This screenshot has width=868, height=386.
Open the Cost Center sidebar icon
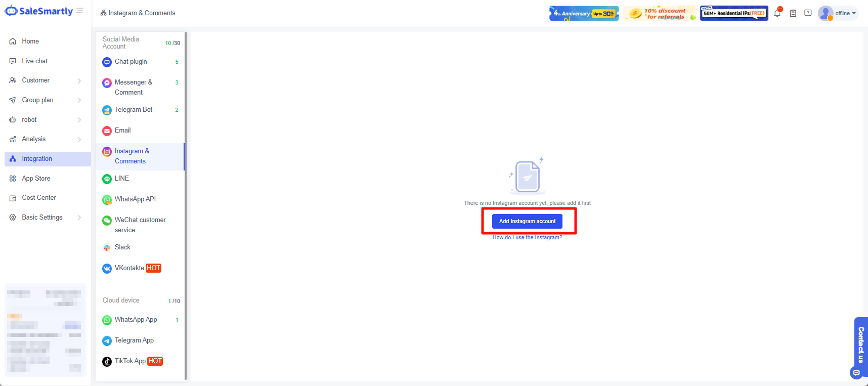tap(13, 198)
